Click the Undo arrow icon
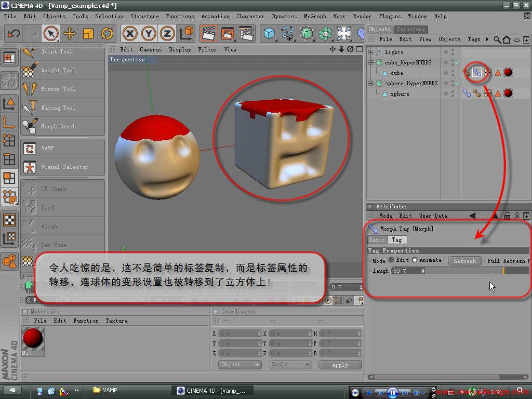 point(14,34)
